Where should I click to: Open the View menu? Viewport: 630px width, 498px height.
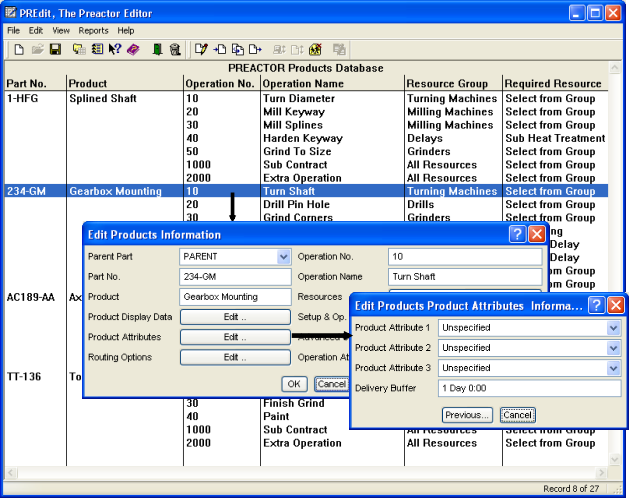tap(61, 31)
